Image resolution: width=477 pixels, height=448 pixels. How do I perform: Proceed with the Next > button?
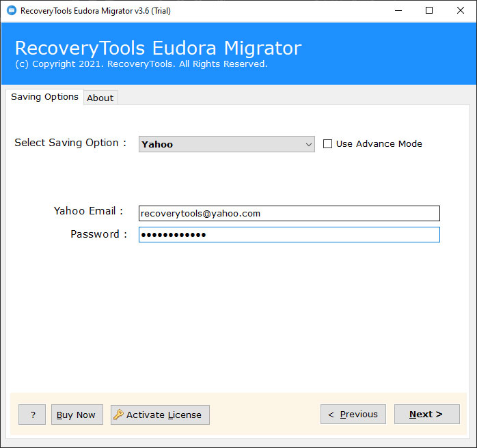click(x=427, y=414)
